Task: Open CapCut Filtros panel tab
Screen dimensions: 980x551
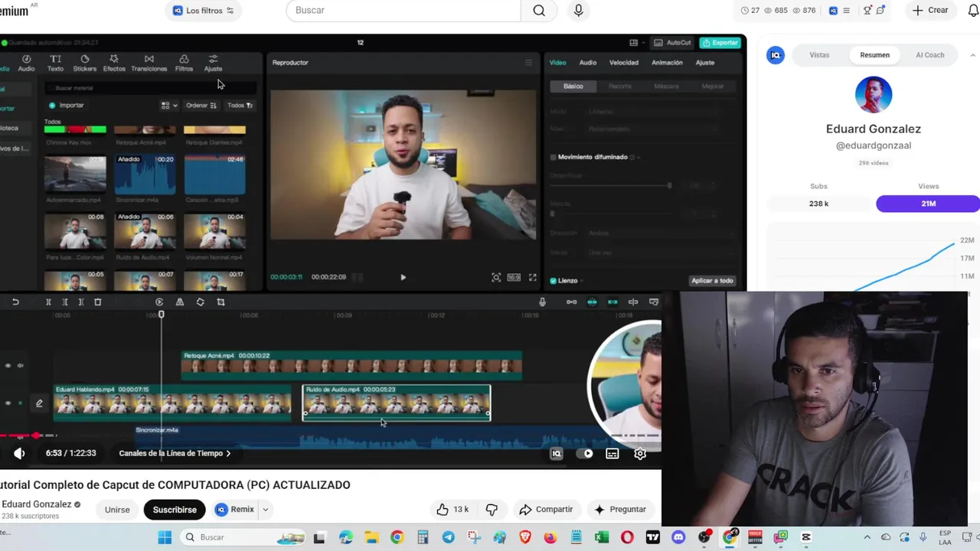Action: tap(184, 63)
